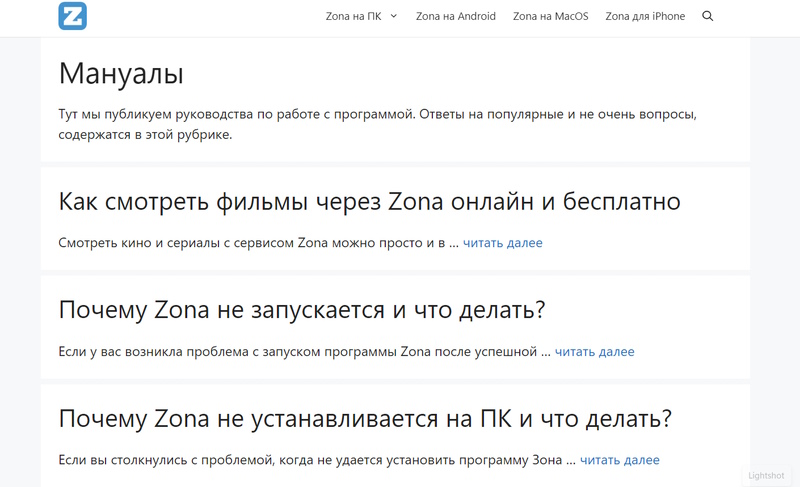Click читать далее after проблема с запуском

coord(594,351)
